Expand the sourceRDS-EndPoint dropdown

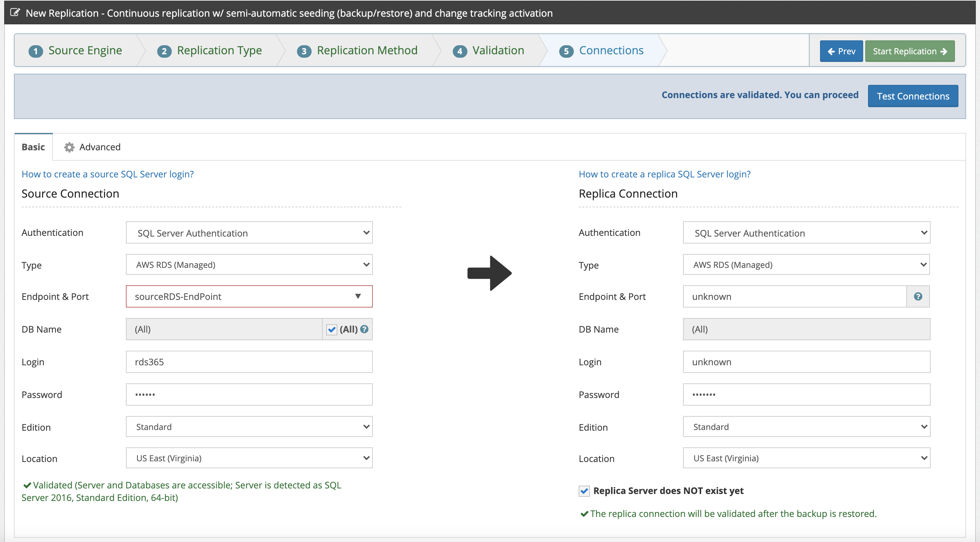(x=358, y=296)
